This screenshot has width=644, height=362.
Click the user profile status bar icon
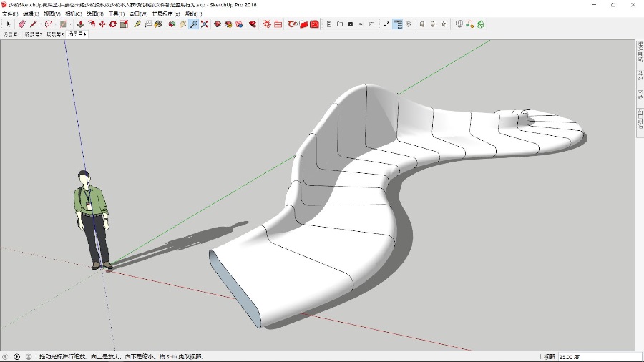pos(29,357)
